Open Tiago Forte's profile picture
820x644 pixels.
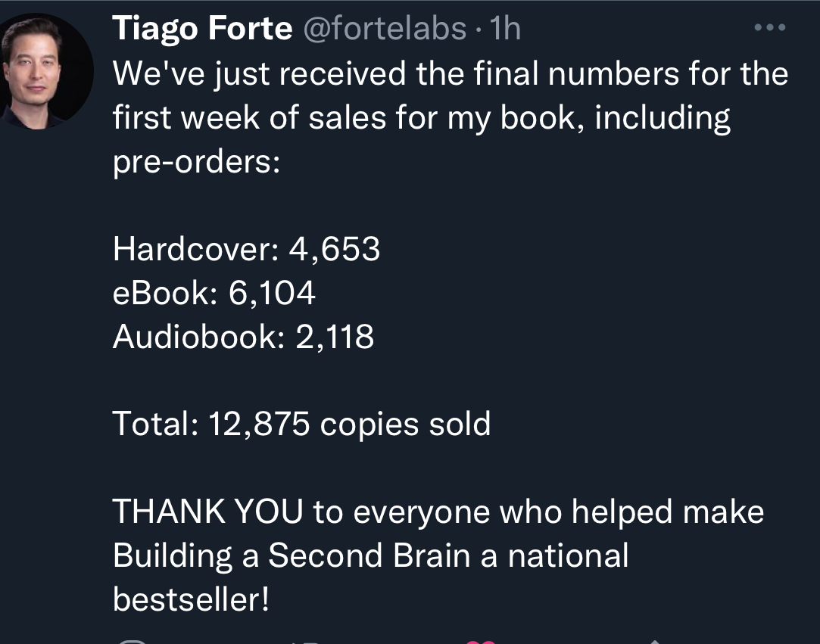tap(47, 70)
